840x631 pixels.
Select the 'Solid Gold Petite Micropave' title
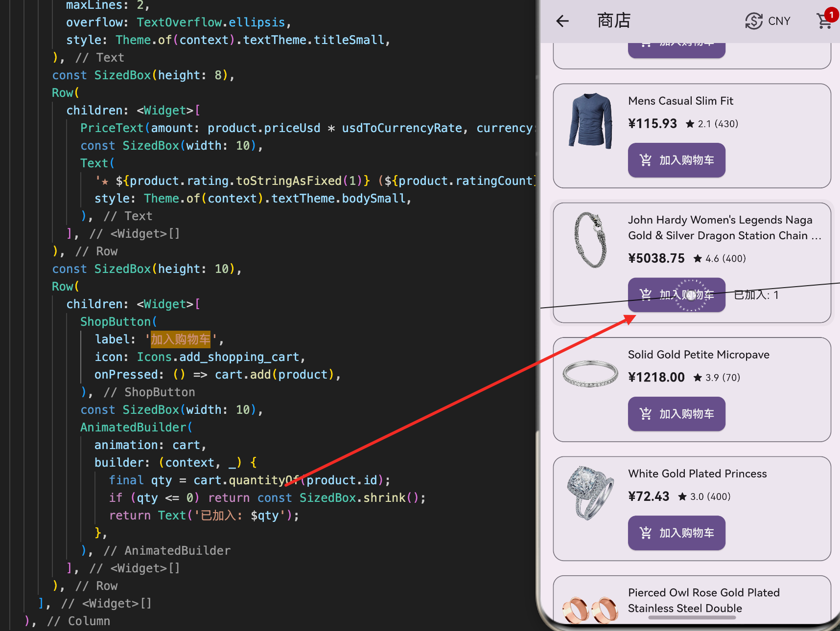pyautogui.click(x=699, y=355)
